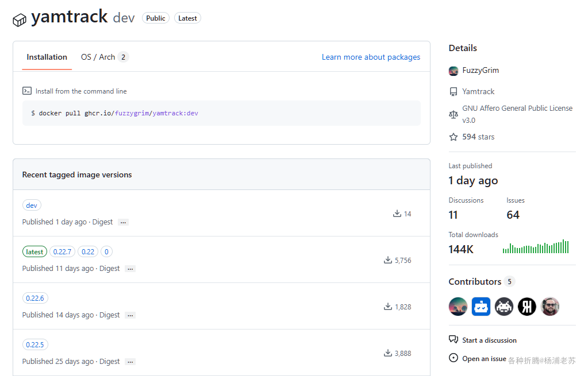588x376 pixels.
Task: Click the package cube icon beside yamtrack
Action: tap(20, 20)
